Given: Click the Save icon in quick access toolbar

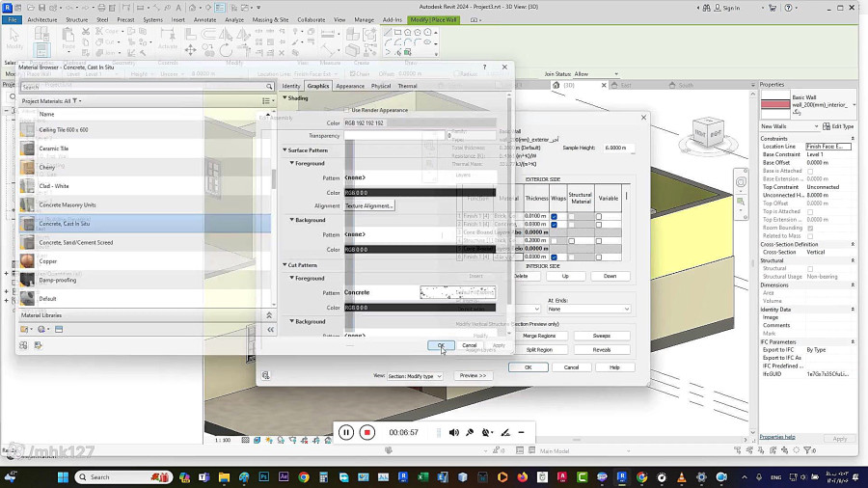Looking at the screenshot, I should (41, 8).
